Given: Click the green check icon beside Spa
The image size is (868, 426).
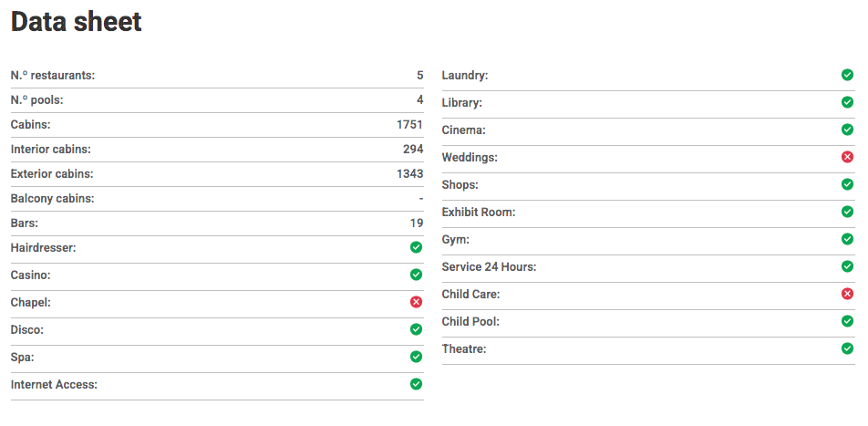Looking at the screenshot, I should (x=416, y=357).
